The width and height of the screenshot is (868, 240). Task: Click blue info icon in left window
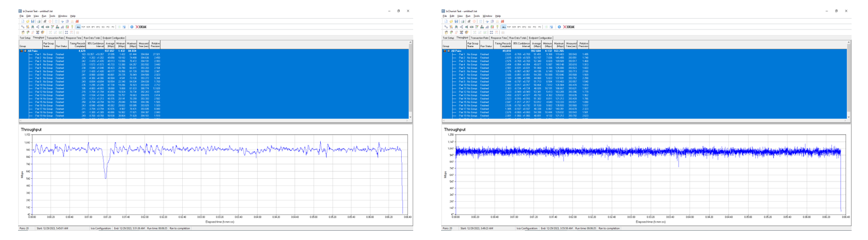click(x=132, y=27)
